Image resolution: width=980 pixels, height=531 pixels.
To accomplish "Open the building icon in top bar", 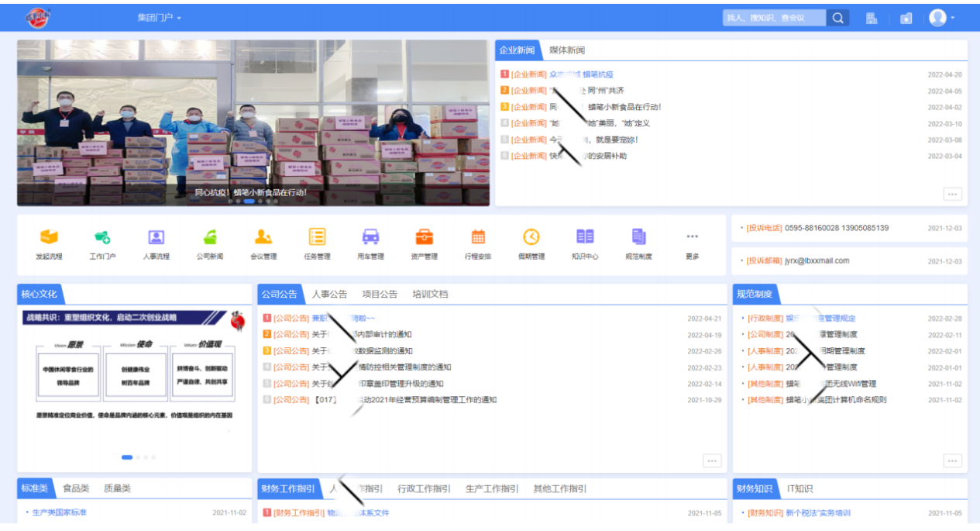I will tap(872, 18).
